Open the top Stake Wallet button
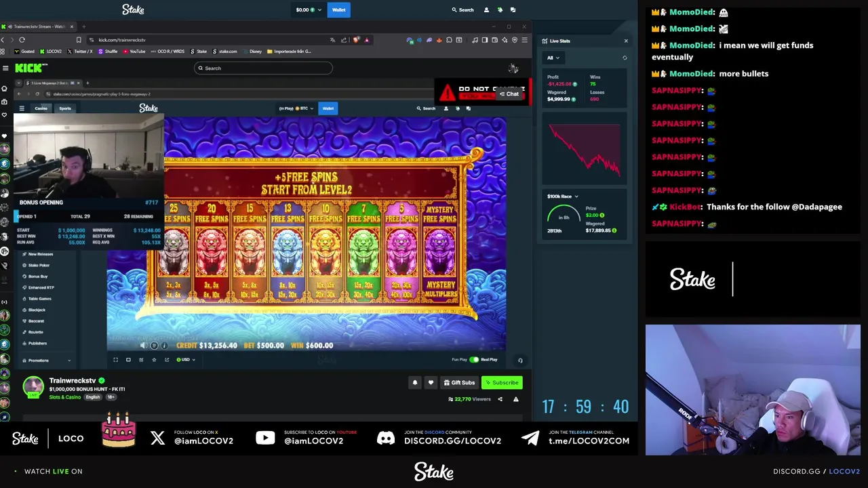 pyautogui.click(x=338, y=9)
